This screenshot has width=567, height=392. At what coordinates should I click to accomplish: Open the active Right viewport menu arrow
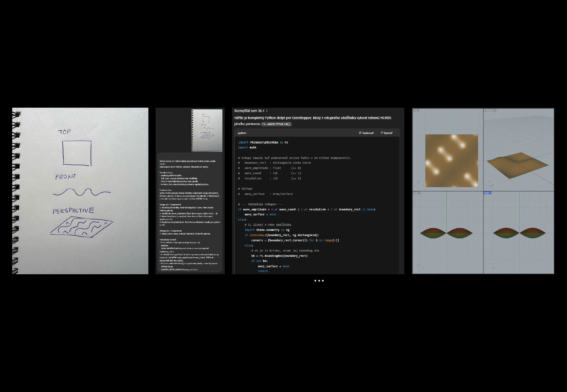491,193
